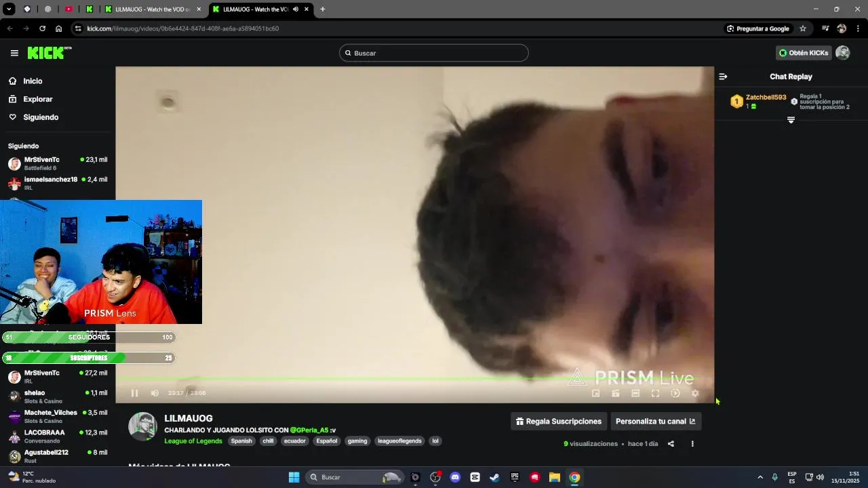Screen dimensions: 868x488
Task: Click Obtén KICKs button
Action: pyautogui.click(x=804, y=53)
